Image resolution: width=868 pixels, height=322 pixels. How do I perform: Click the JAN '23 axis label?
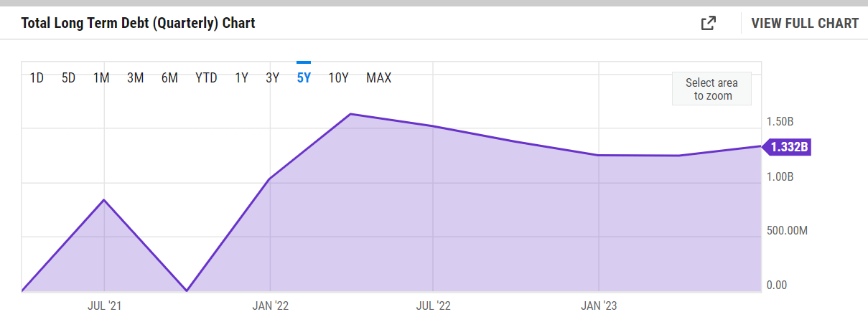tap(599, 306)
